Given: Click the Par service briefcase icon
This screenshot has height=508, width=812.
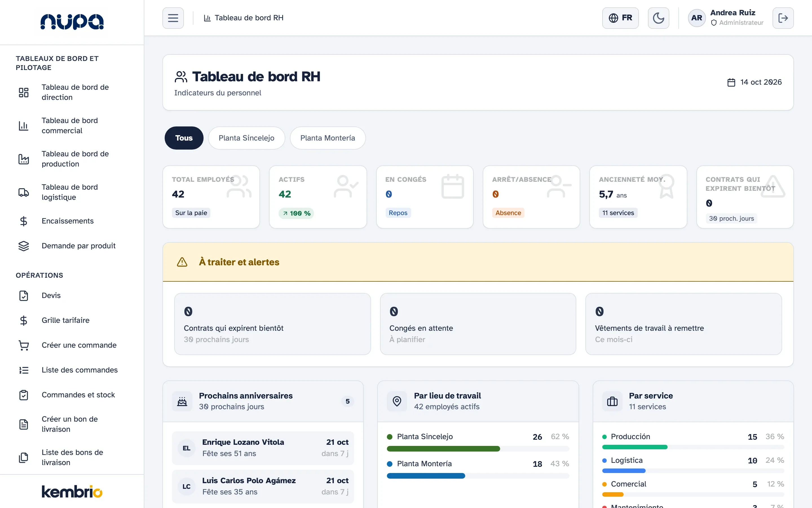Looking at the screenshot, I should point(612,401).
